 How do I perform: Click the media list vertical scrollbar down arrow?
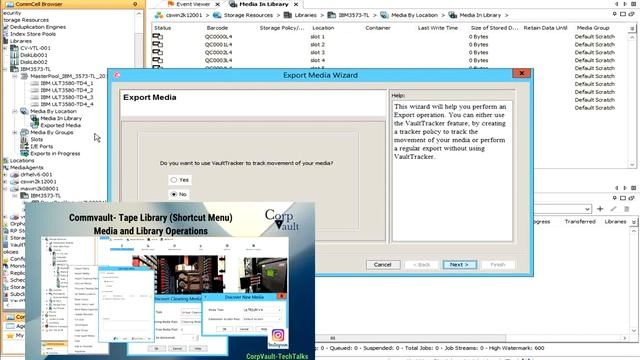pos(632,165)
